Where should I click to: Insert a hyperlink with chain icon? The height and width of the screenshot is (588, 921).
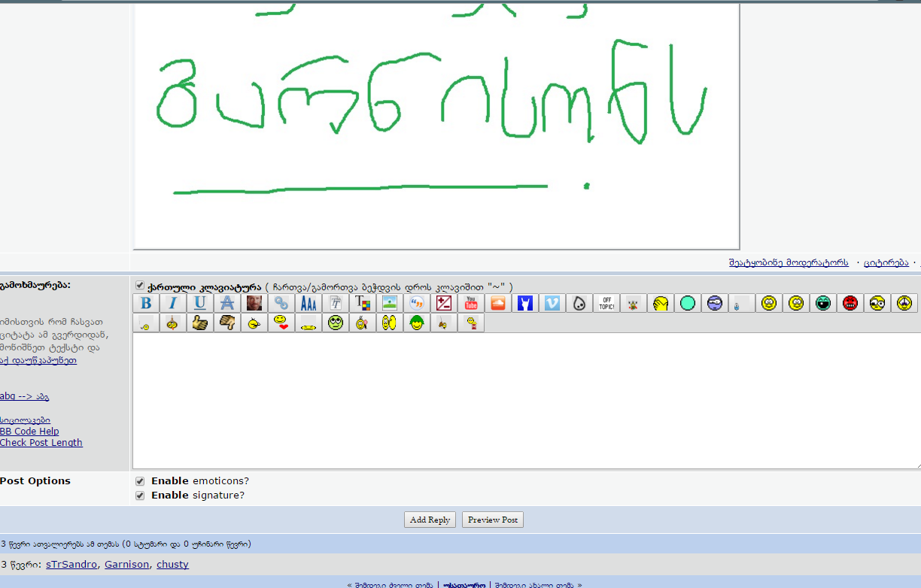click(281, 303)
